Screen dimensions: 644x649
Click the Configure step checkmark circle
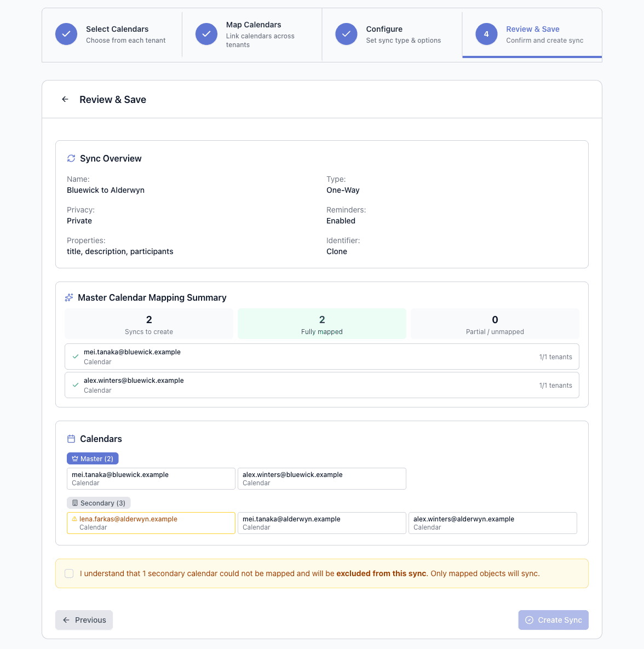[346, 34]
